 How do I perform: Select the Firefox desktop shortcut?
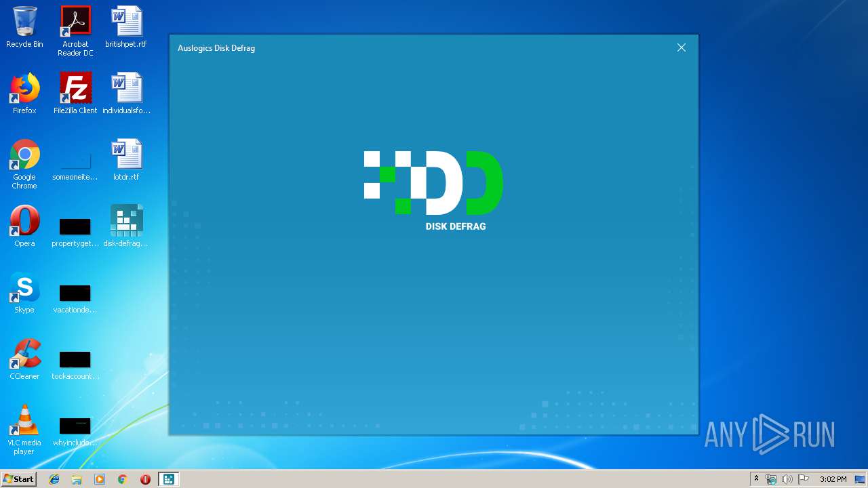pyautogui.click(x=24, y=94)
